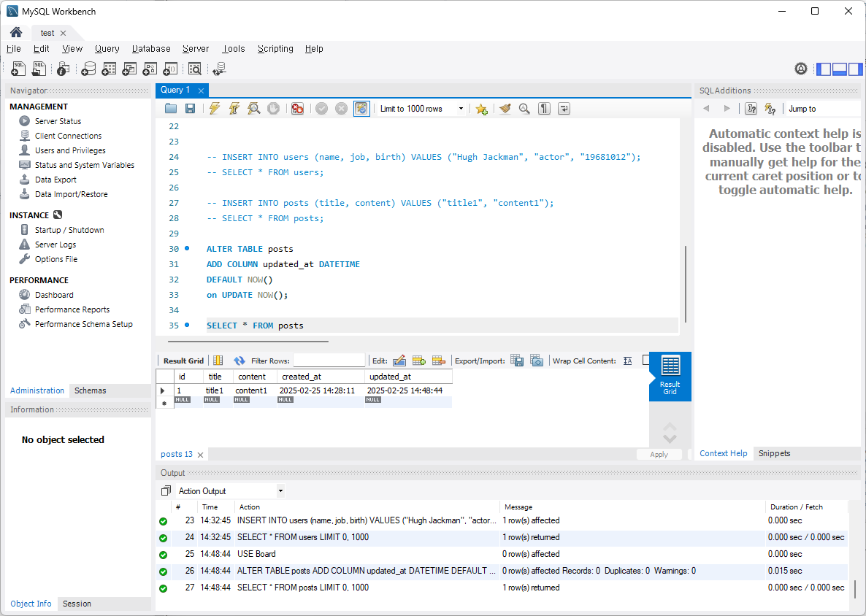Toggle invisible characters display
This screenshot has width=866, height=616.
[x=544, y=109]
